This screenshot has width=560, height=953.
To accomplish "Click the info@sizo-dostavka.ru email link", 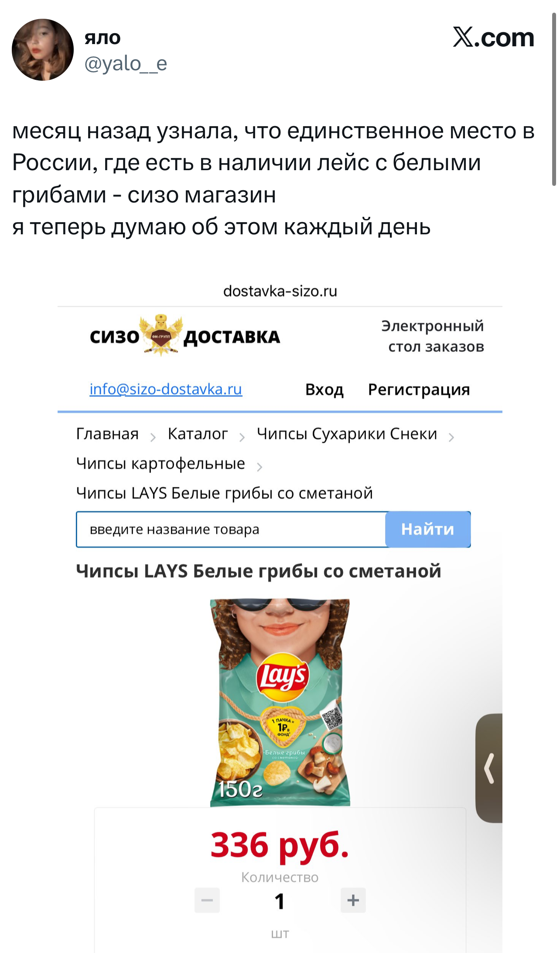I will [x=166, y=389].
